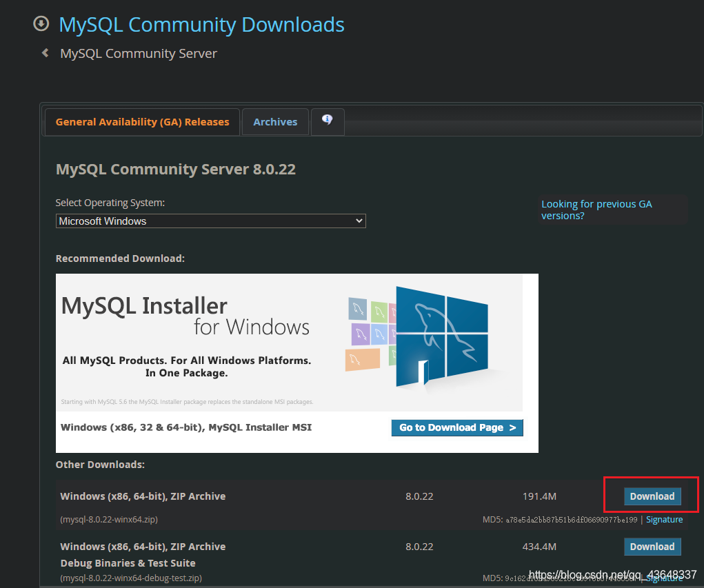Screen dimensions: 704x588
Task: Switch to the Archives tab
Action: (275, 121)
